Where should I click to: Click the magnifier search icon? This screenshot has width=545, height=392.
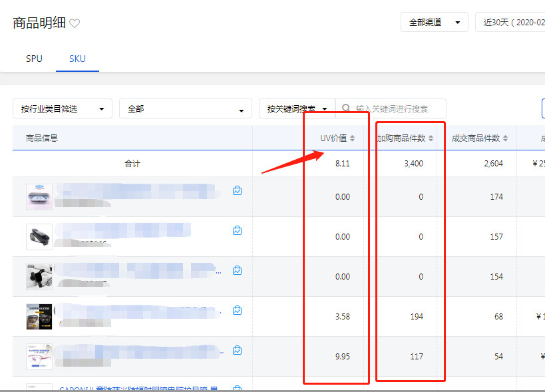(346, 108)
